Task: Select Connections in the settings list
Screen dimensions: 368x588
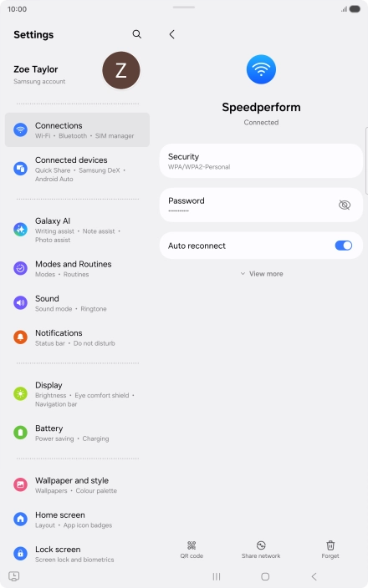Action: 77,129
